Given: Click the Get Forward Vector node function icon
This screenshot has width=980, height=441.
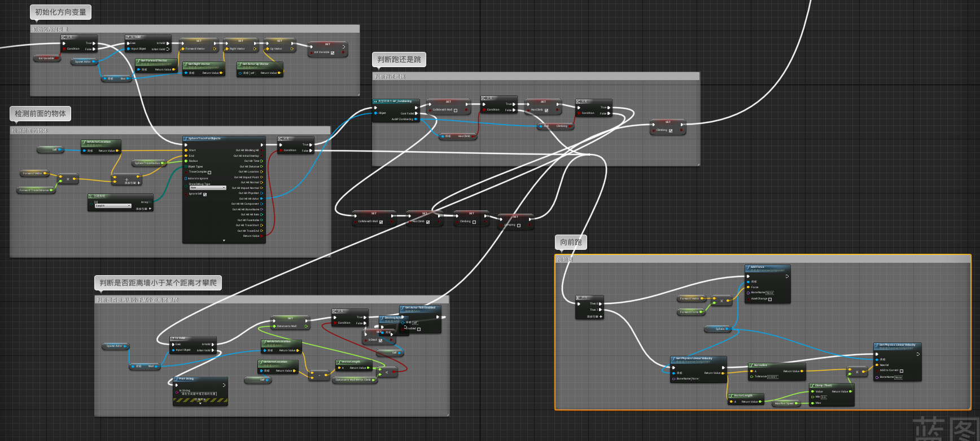Looking at the screenshot, I should 138,61.
